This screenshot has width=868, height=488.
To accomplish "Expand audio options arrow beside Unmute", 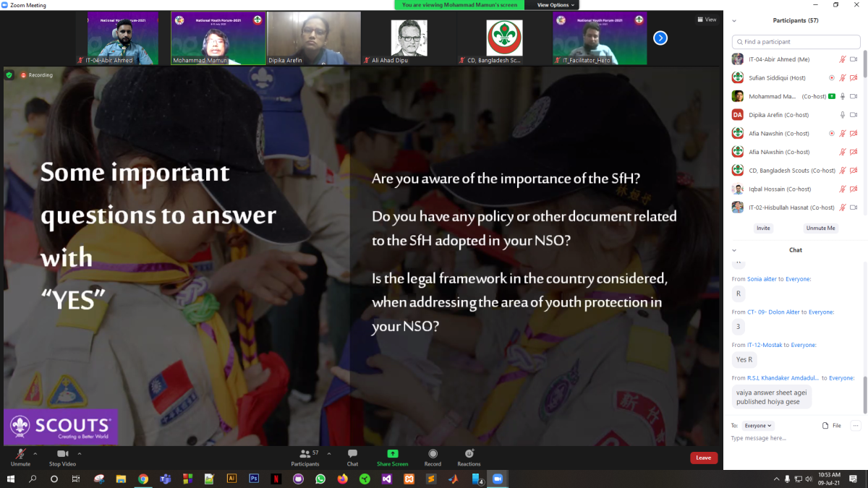I will 35,454.
